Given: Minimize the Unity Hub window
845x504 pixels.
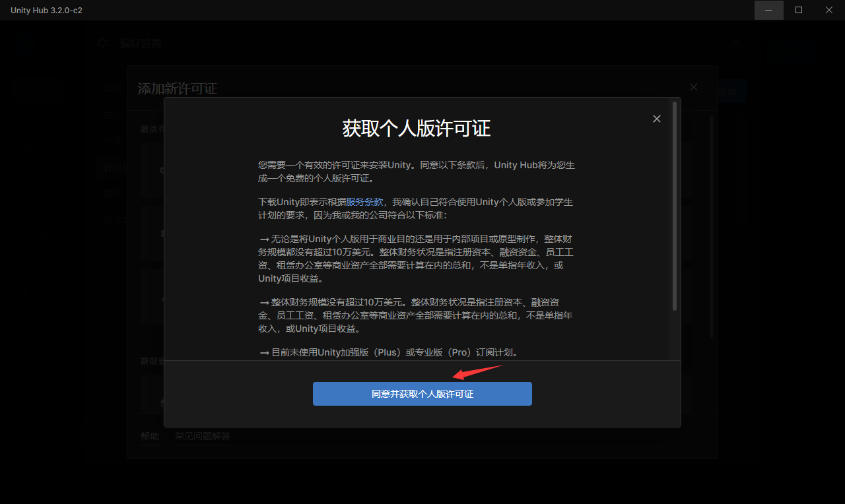Looking at the screenshot, I should pyautogui.click(x=769, y=10).
